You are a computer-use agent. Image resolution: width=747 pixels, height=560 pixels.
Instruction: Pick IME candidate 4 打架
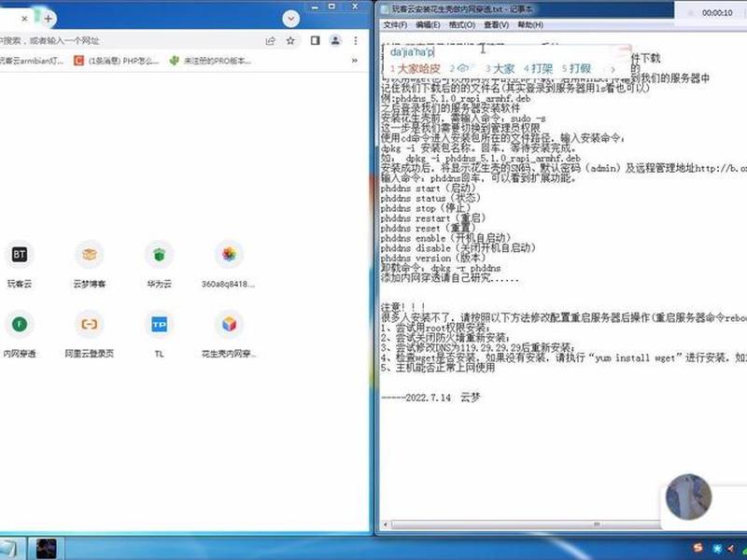pyautogui.click(x=538, y=69)
